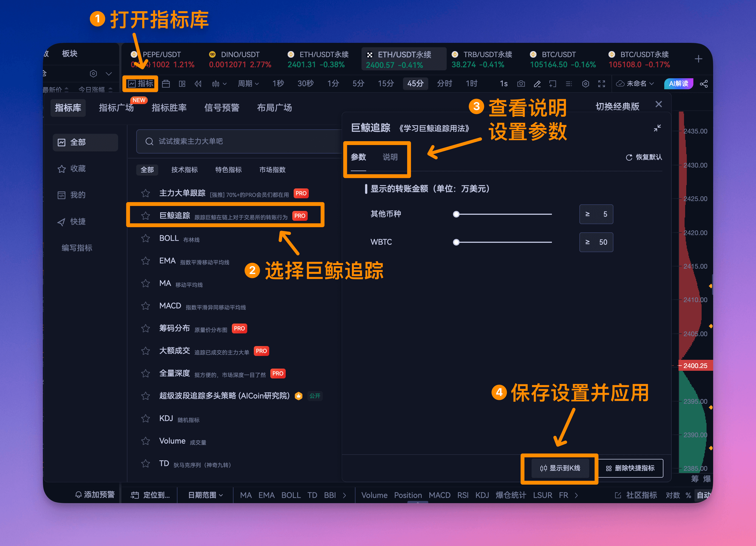Select the 45分 timeframe
Viewport: 756px width, 546px height.
click(x=415, y=83)
